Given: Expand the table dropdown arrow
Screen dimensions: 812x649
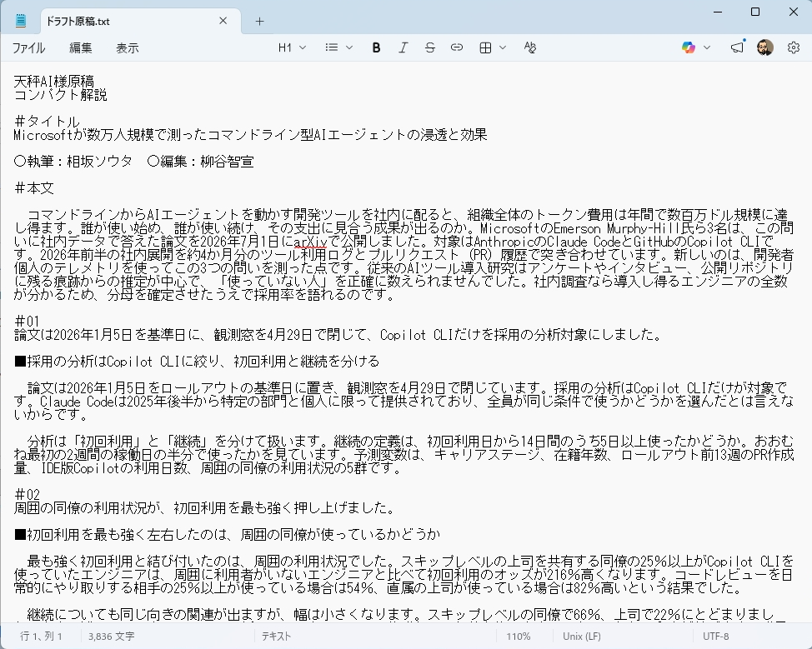Looking at the screenshot, I should (503, 47).
